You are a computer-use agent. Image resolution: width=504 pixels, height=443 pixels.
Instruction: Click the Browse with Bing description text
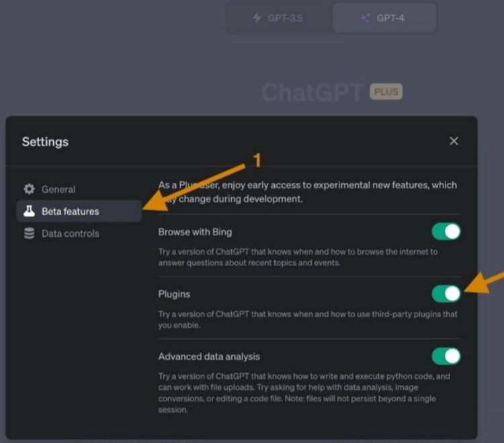click(298, 257)
